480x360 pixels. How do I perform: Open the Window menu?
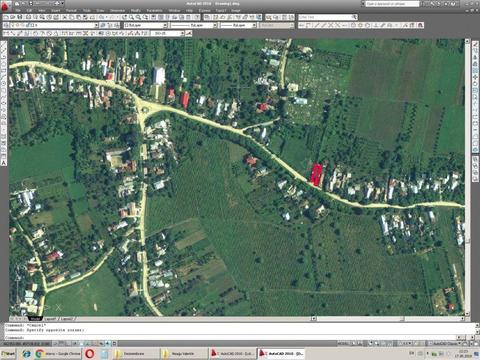[174, 10]
